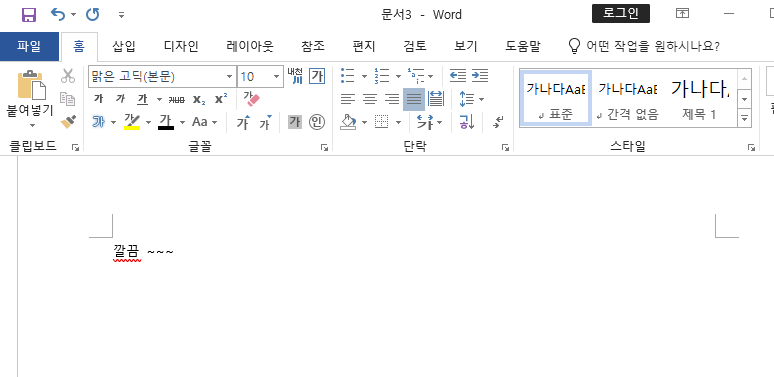This screenshot has height=377, width=774.
Task: Clear all formatting with eraser icon
Action: click(252, 99)
